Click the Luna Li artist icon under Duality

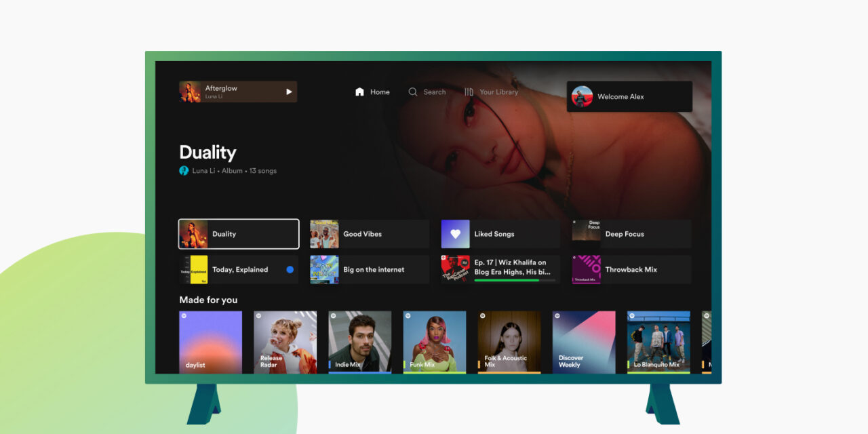click(x=184, y=171)
